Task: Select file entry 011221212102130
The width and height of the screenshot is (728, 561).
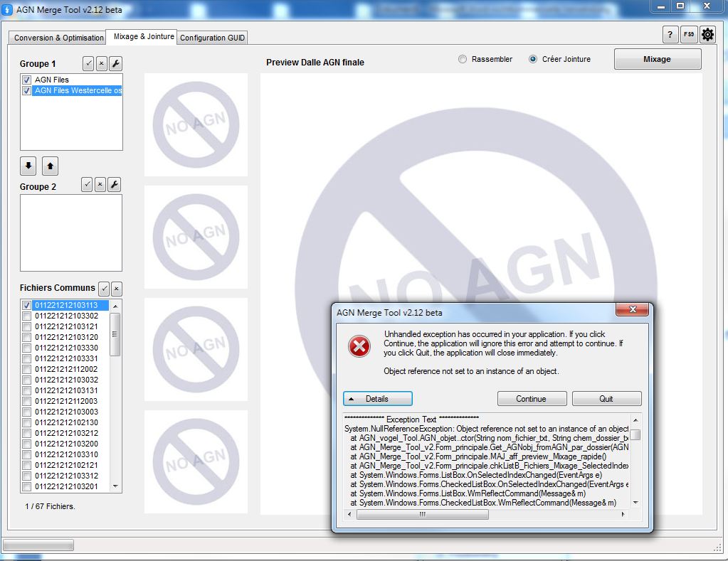Action: 66,423
